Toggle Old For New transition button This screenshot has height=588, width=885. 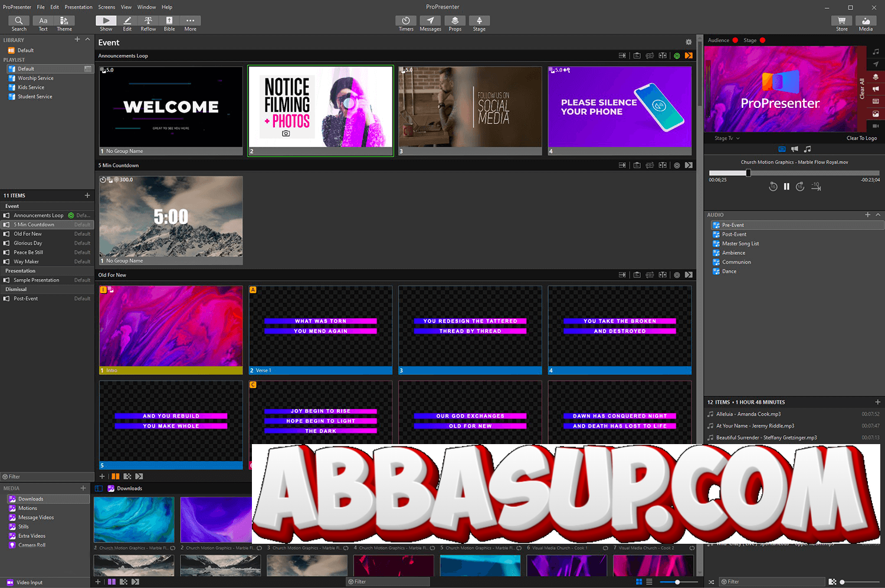coord(689,275)
